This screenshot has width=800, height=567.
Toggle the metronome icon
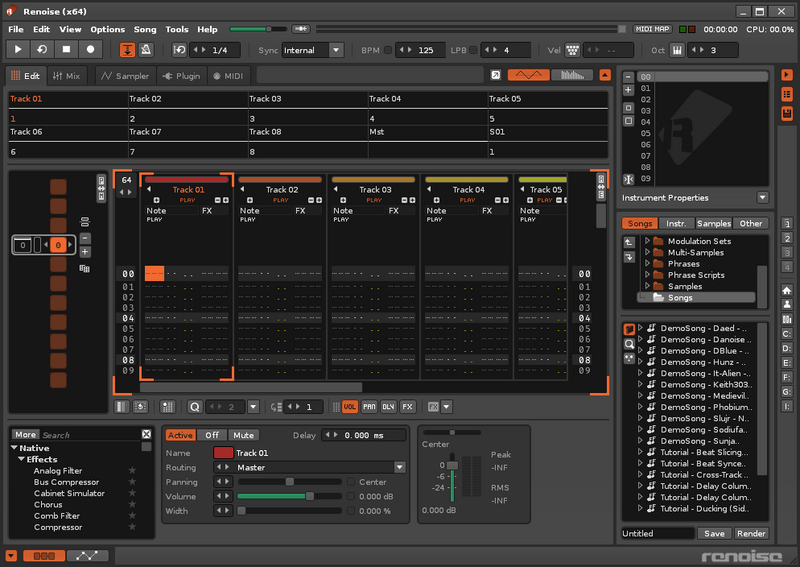pos(146,49)
